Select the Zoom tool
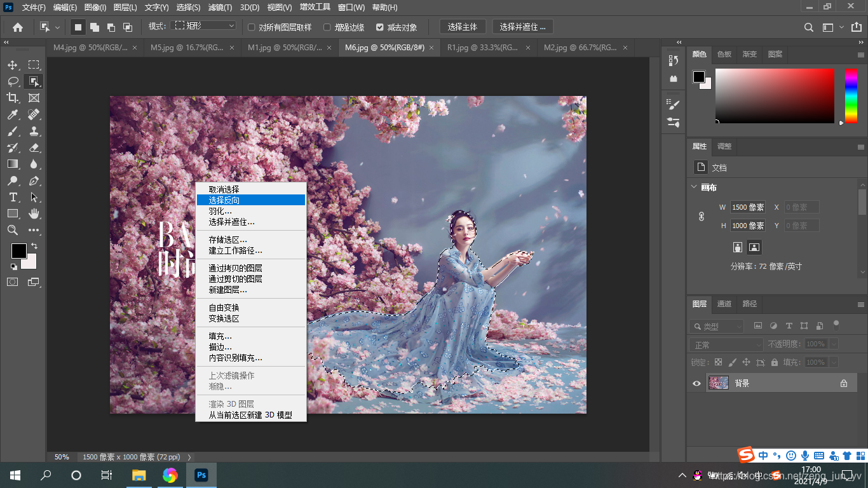 coord(11,230)
